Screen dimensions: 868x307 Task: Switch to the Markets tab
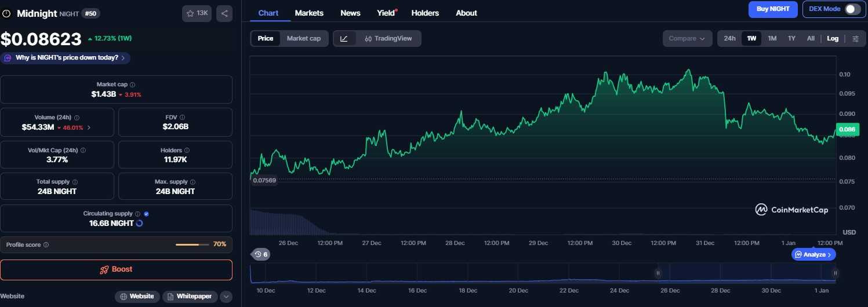tap(309, 13)
